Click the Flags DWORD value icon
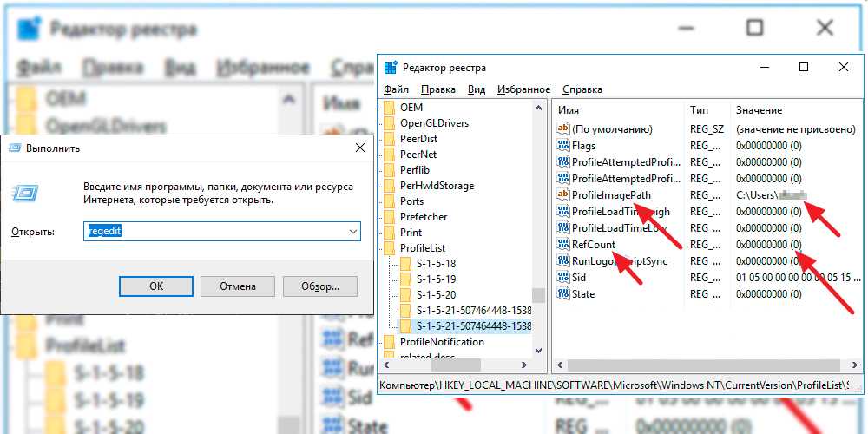 562,146
